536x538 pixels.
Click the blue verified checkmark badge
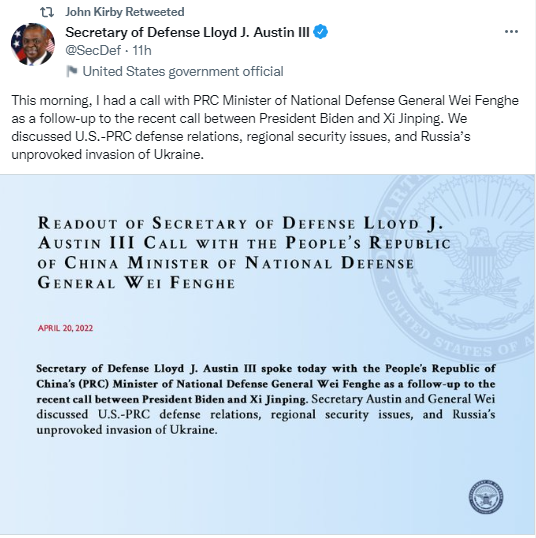click(x=321, y=32)
